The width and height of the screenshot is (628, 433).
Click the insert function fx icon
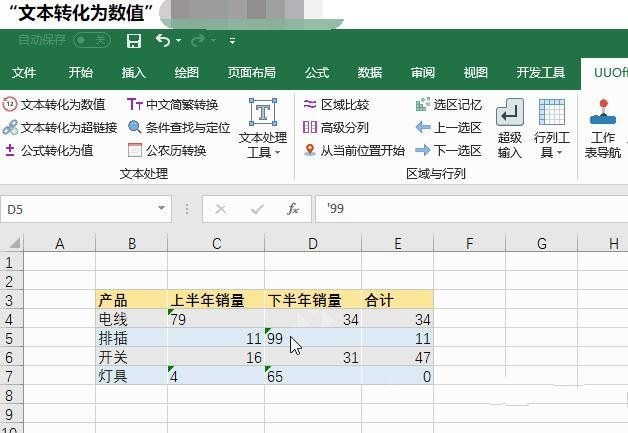coord(293,209)
